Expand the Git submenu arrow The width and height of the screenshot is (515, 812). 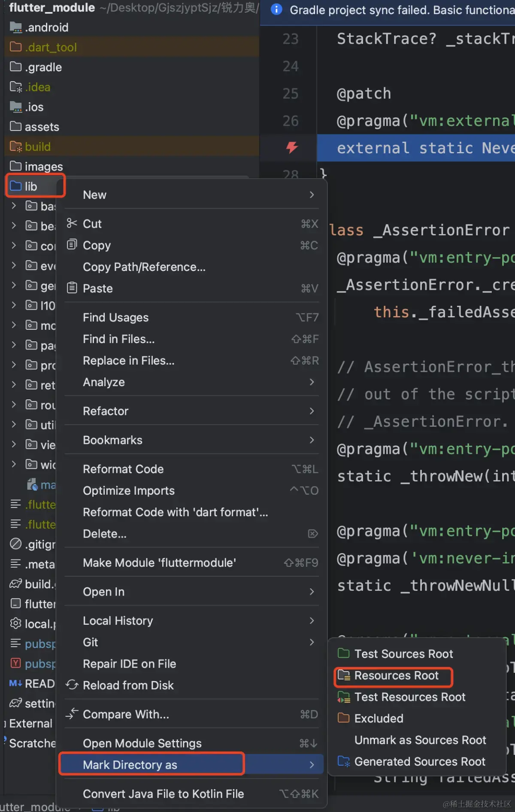pyautogui.click(x=312, y=642)
